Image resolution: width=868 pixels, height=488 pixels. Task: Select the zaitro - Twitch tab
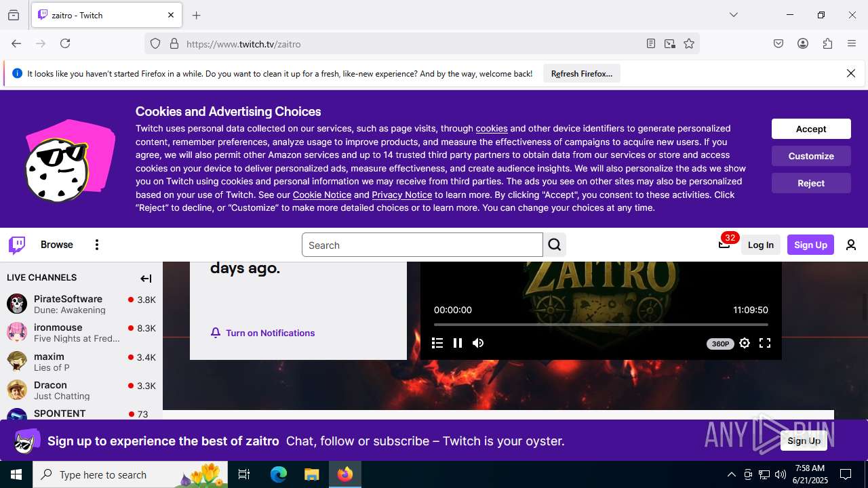point(106,15)
